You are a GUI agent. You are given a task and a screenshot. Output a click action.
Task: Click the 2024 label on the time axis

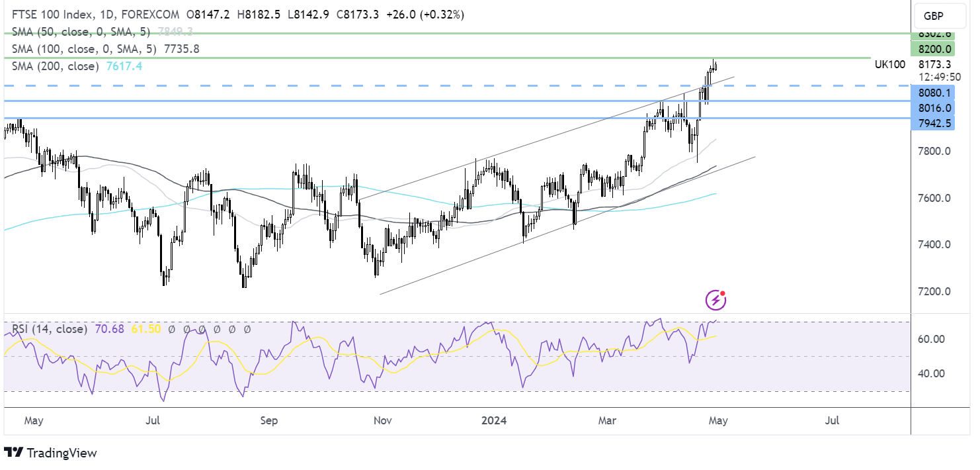pyautogui.click(x=494, y=420)
